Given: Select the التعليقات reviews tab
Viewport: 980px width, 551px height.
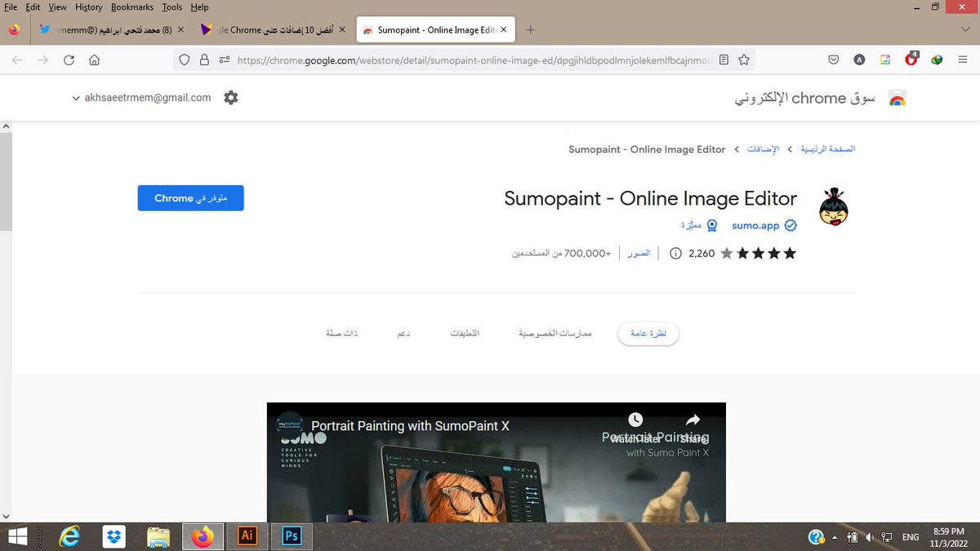Looking at the screenshot, I should coord(465,334).
